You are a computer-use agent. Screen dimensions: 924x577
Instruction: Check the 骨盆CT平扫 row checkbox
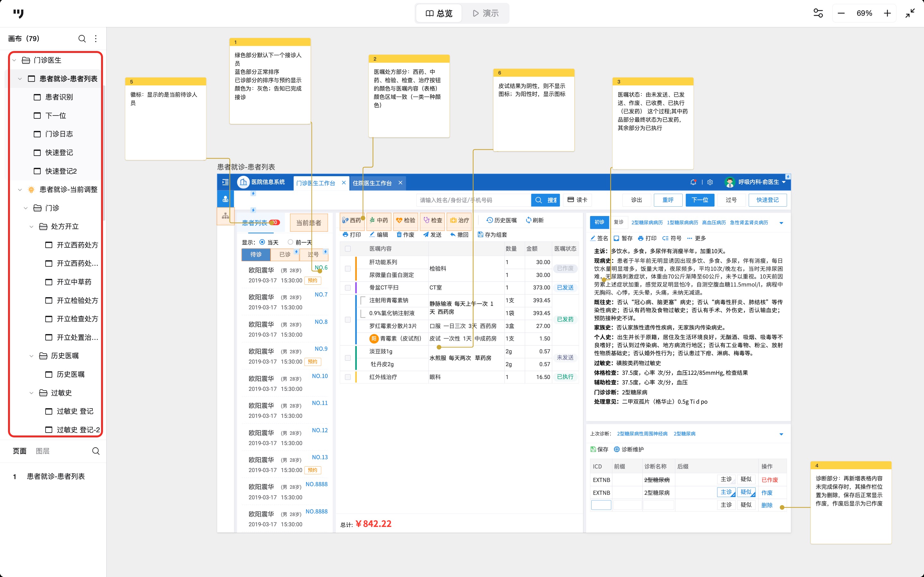(x=347, y=288)
